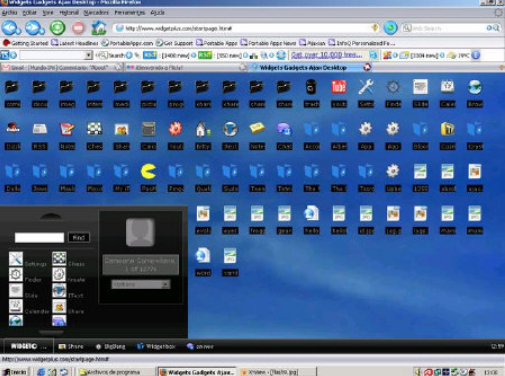Click the 'Get over 10,000 free' toolbar link
The image size is (505, 376).
(326, 55)
